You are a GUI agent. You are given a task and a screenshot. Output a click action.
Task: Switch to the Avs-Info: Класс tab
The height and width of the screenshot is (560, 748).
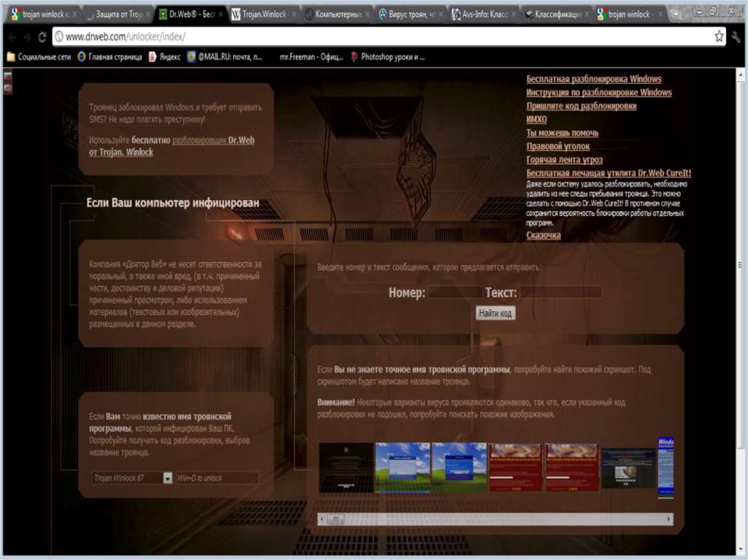484,15
